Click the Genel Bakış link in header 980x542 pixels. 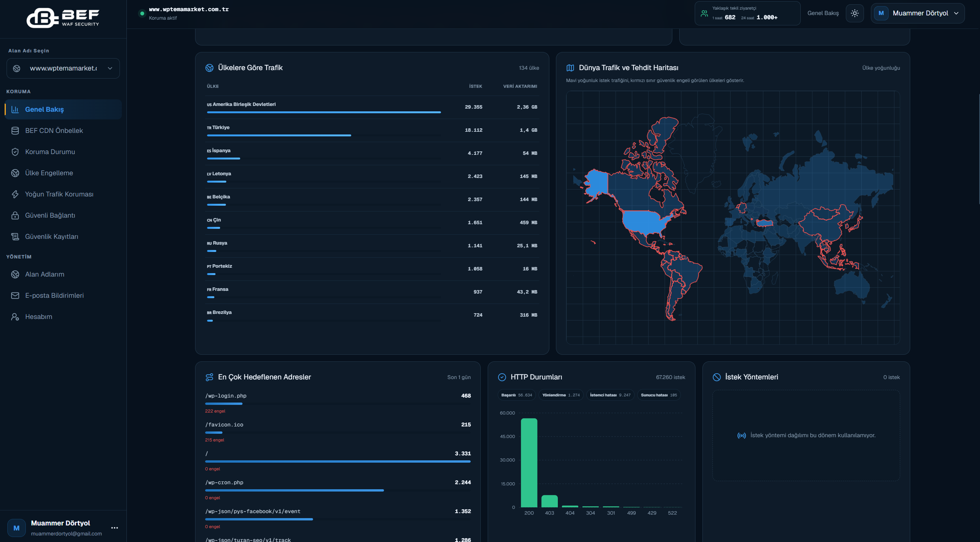click(823, 13)
